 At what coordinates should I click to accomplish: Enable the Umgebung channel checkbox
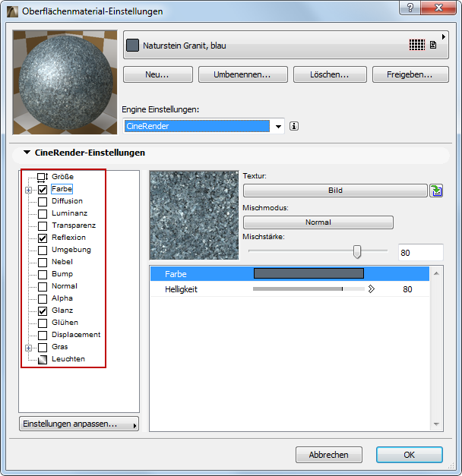pos(43,251)
